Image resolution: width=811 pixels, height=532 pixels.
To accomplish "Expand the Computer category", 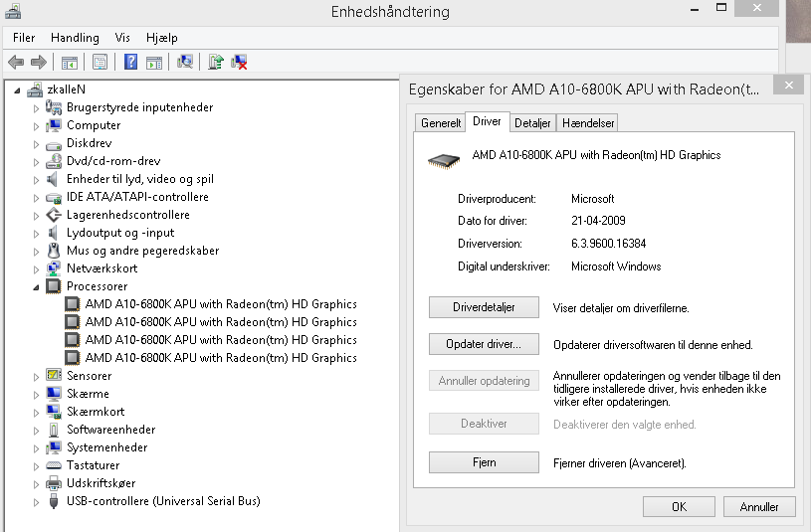I will (36, 126).
